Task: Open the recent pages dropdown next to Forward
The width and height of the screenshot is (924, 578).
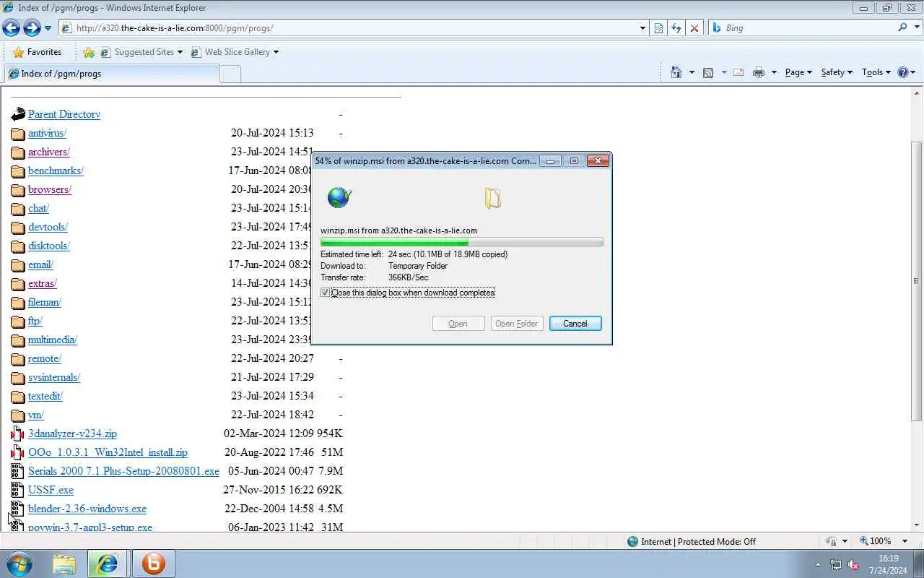Action: click(48, 28)
